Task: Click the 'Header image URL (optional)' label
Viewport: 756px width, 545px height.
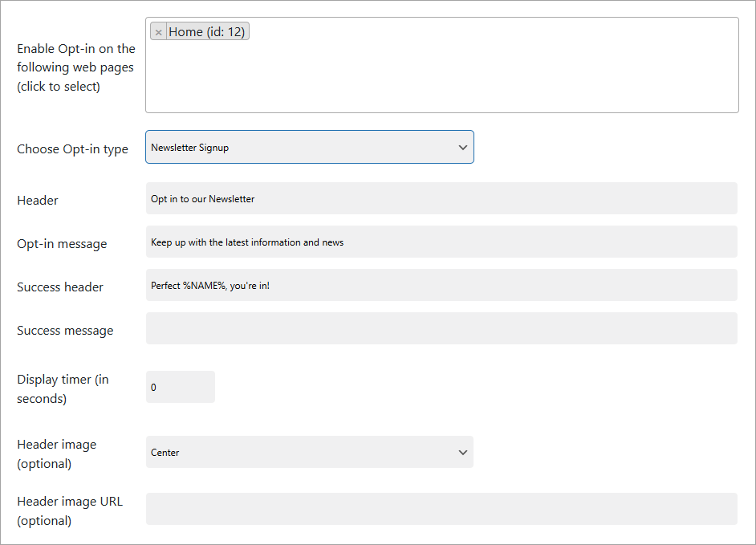Action: point(70,511)
